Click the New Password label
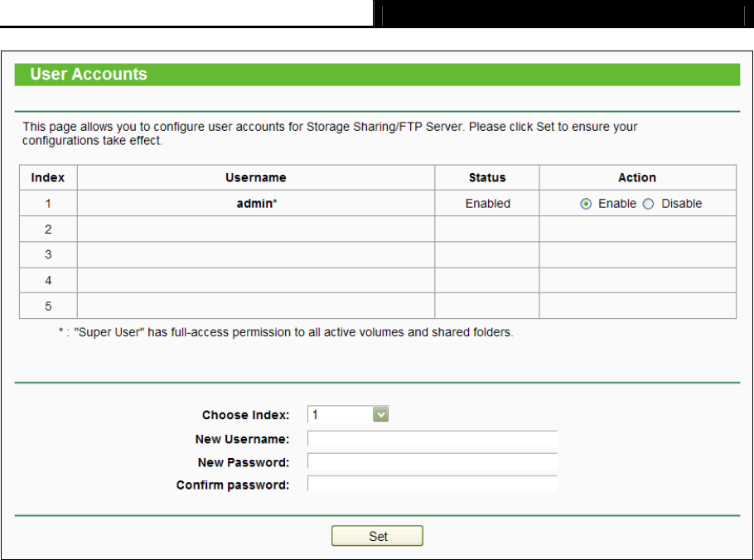 [244, 462]
